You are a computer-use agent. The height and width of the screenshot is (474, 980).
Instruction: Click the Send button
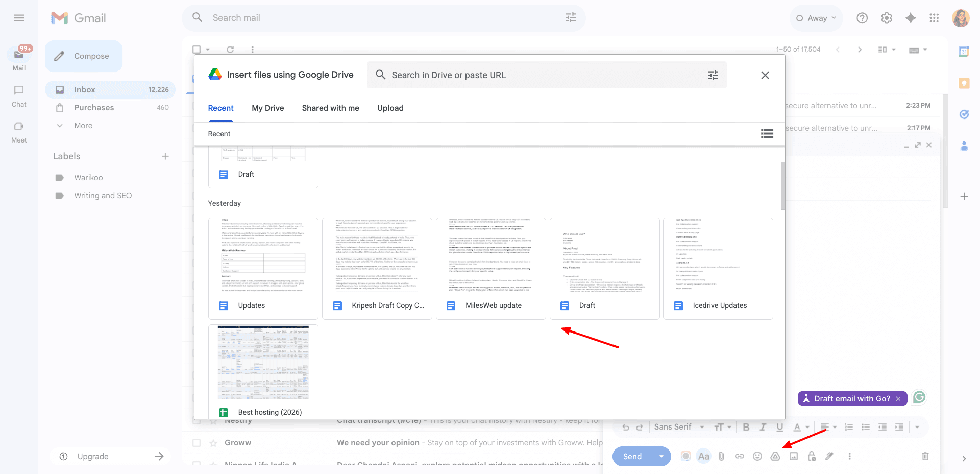pyautogui.click(x=632, y=456)
